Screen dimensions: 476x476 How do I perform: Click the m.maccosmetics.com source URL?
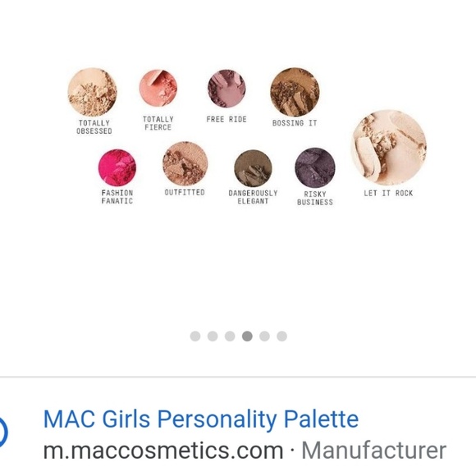[x=163, y=451]
